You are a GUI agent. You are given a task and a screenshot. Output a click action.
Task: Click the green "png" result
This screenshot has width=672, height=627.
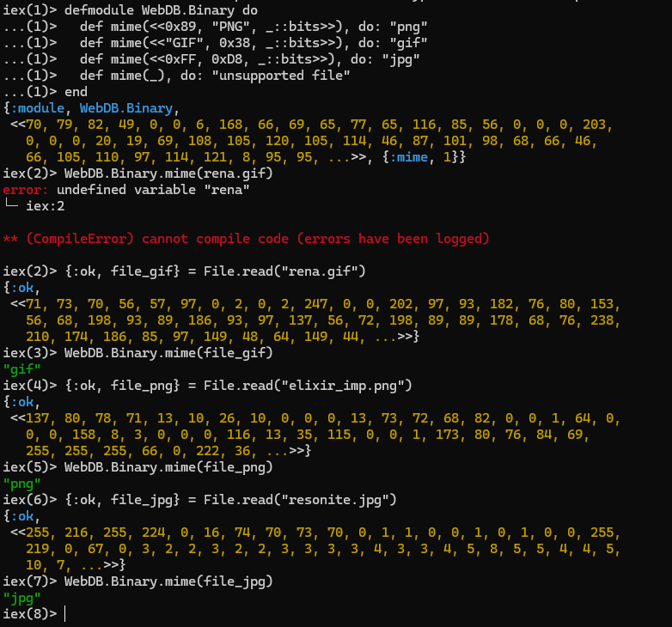(x=21, y=484)
